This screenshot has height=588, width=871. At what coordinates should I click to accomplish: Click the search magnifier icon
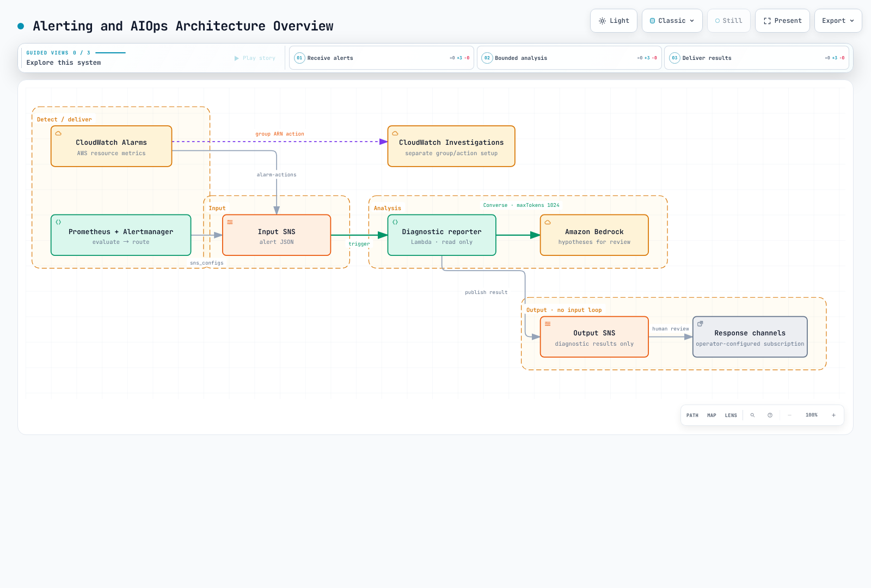752,415
